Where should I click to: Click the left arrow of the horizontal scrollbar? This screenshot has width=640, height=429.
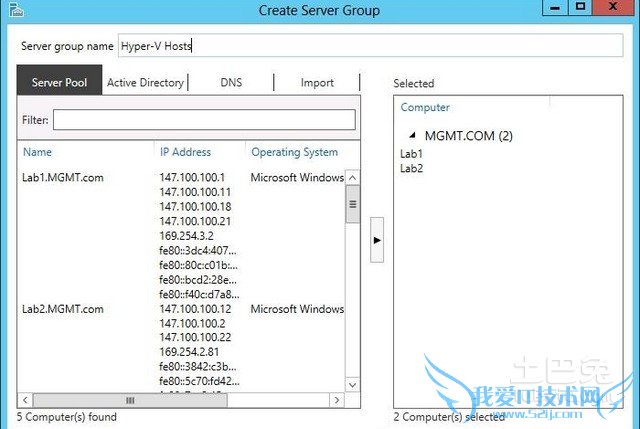coord(25,400)
